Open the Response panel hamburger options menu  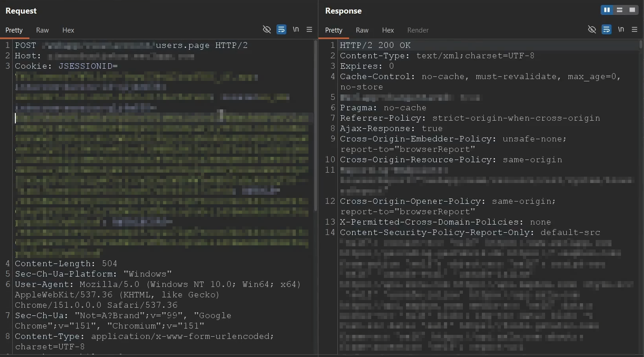pyautogui.click(x=635, y=29)
